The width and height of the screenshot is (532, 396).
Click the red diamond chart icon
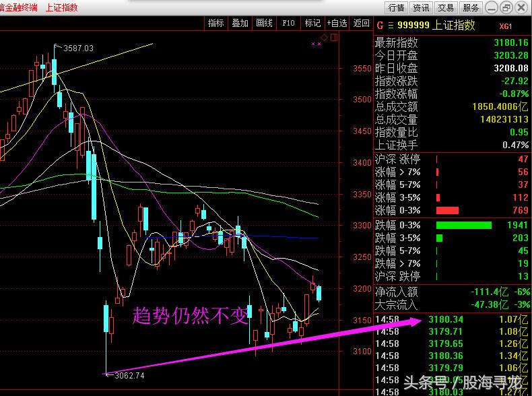point(325,37)
